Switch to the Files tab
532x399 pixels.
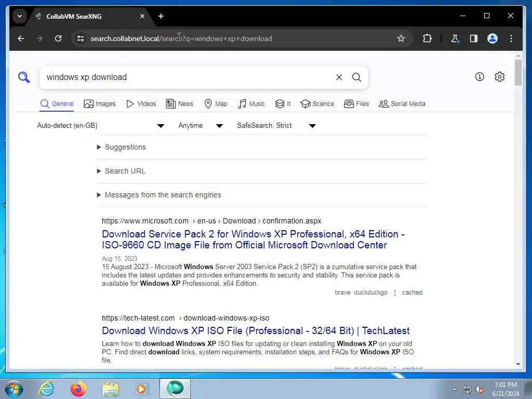point(356,104)
